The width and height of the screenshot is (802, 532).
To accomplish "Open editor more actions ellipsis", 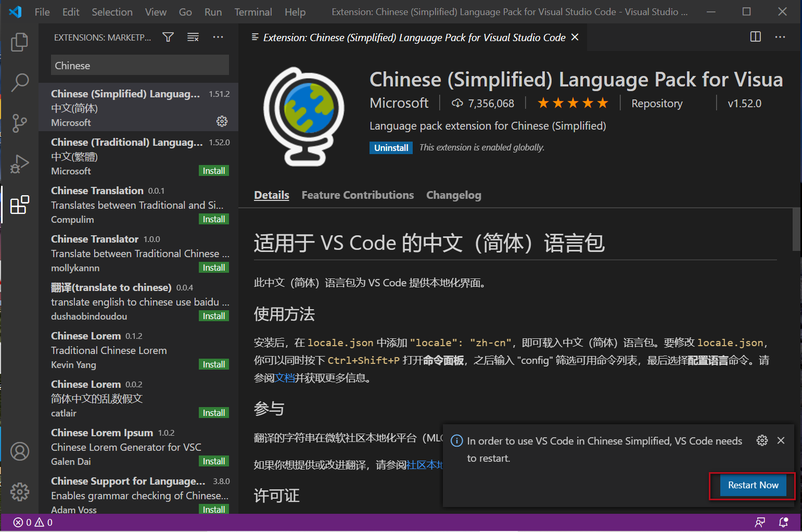I will point(780,37).
